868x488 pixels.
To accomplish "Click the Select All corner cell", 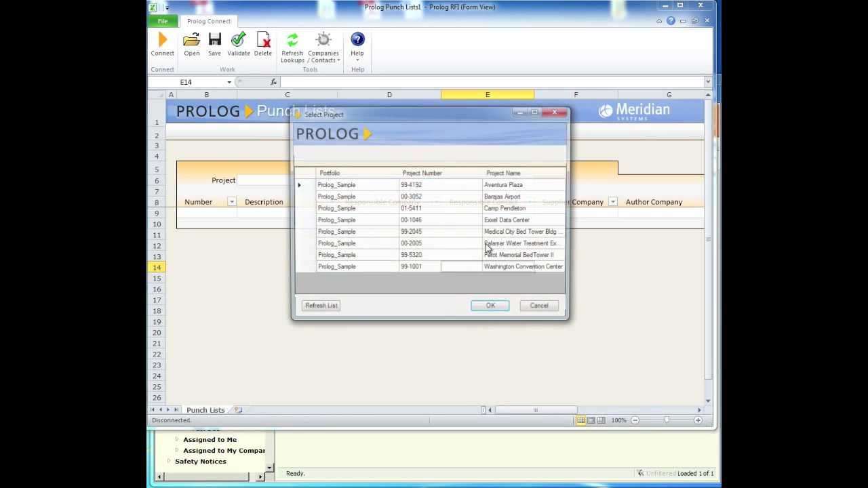I will [157, 95].
